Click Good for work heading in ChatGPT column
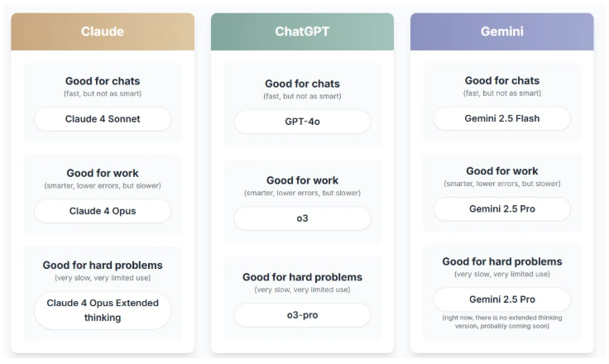 pyautogui.click(x=302, y=180)
